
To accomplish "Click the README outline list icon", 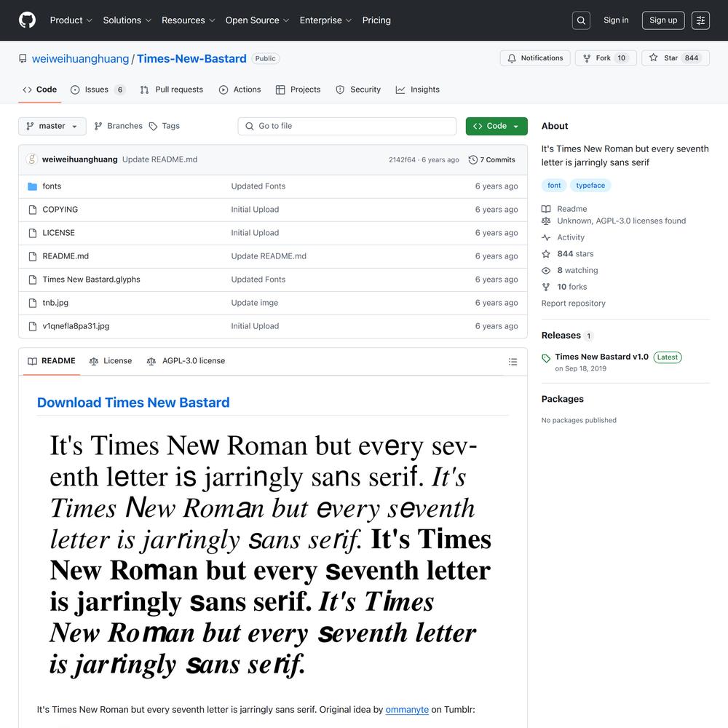I will coord(513,362).
